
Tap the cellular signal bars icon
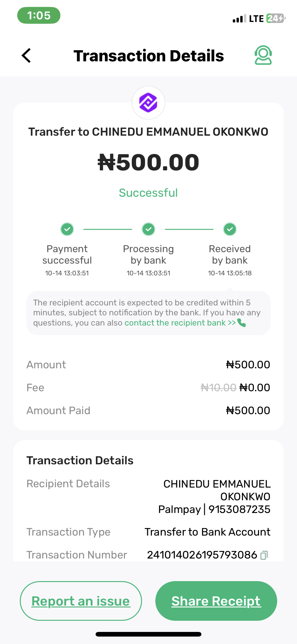(x=239, y=19)
